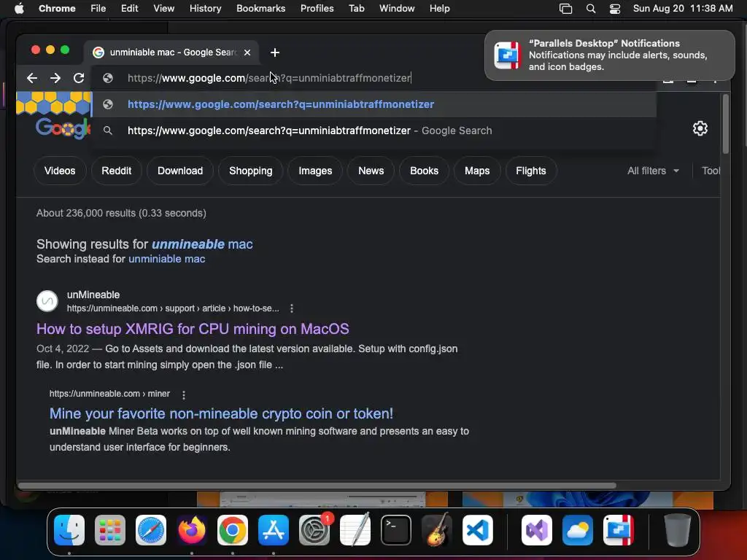Viewport: 747px width, 560px height.
Task: Open the History menu
Action: pyautogui.click(x=205, y=9)
